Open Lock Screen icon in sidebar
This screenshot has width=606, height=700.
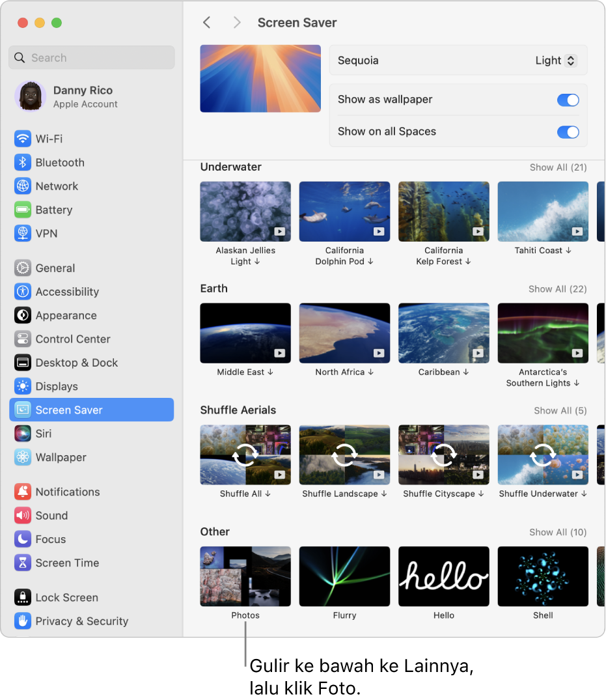(x=22, y=597)
